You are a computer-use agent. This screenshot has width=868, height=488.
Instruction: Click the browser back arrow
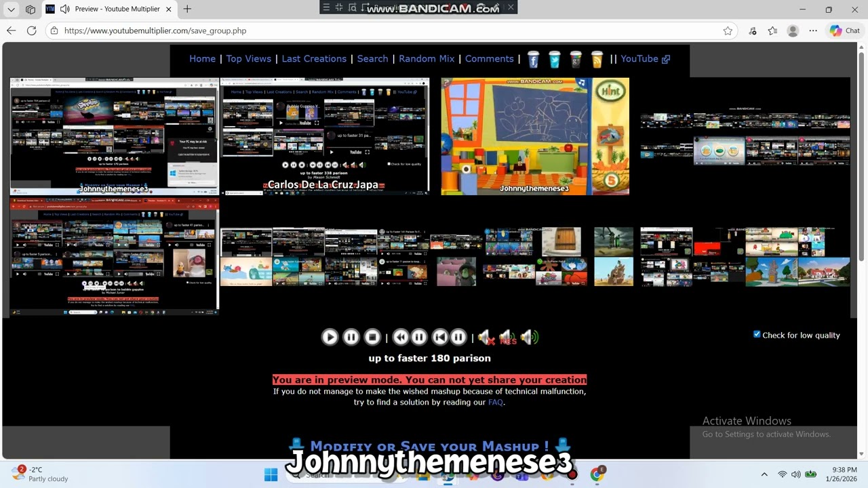click(x=11, y=30)
